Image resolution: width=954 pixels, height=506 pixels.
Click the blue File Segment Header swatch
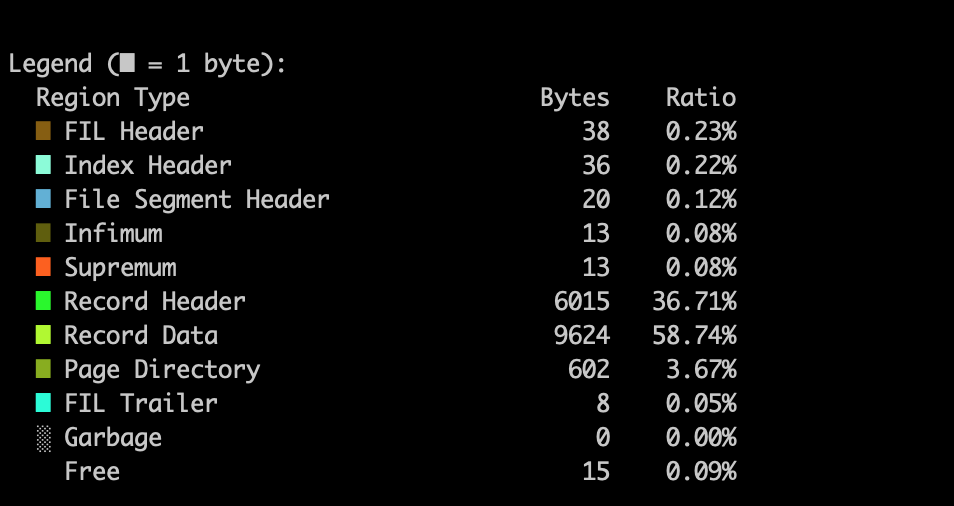[43, 199]
